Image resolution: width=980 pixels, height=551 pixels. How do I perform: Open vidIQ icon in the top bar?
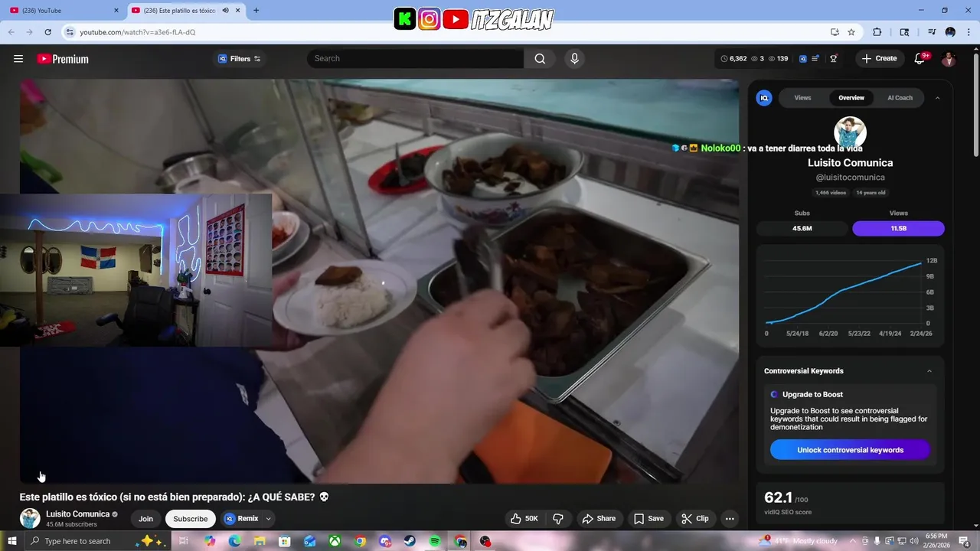click(803, 59)
